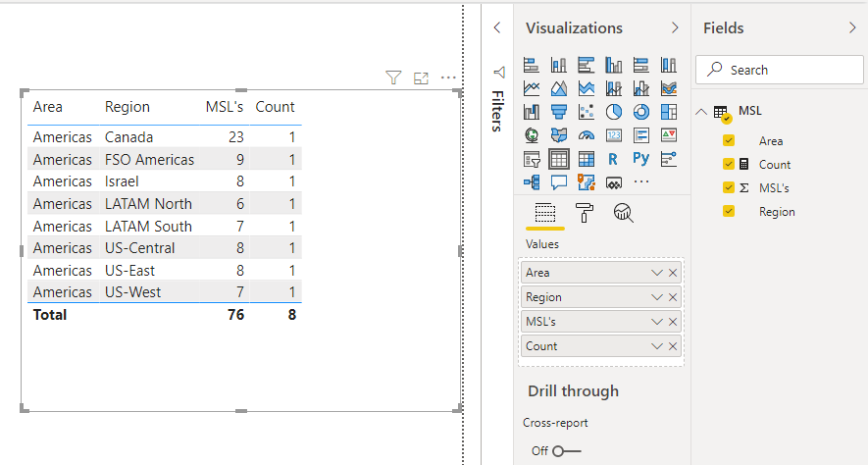868x465 pixels.
Task: Insert a Funnel chart visual
Action: coord(558,112)
